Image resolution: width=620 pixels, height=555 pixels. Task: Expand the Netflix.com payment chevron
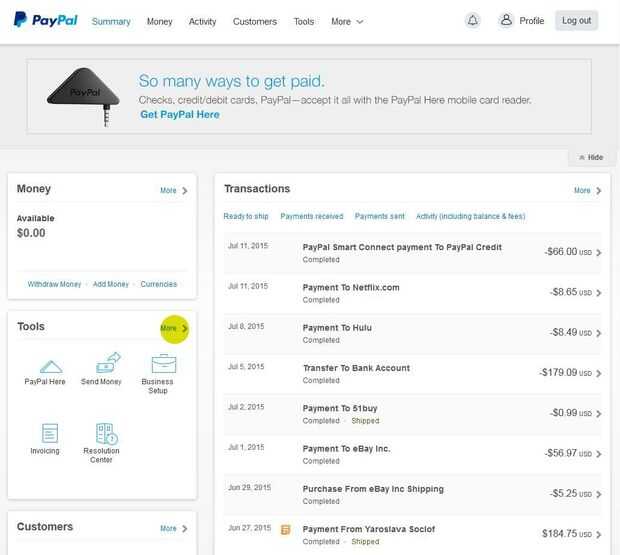(x=599, y=293)
